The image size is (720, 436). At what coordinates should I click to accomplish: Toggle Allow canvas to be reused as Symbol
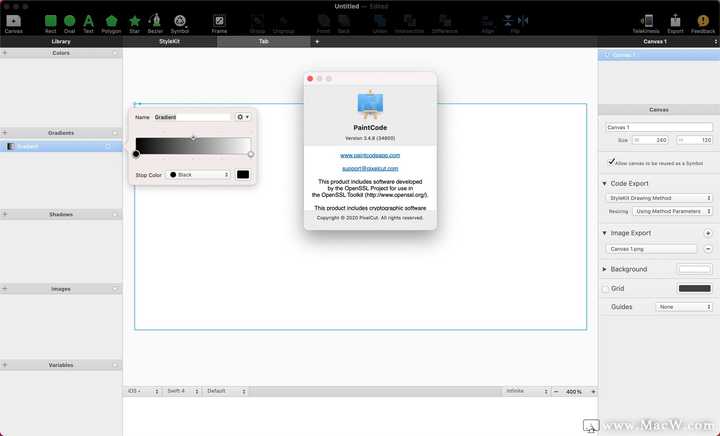click(612, 162)
